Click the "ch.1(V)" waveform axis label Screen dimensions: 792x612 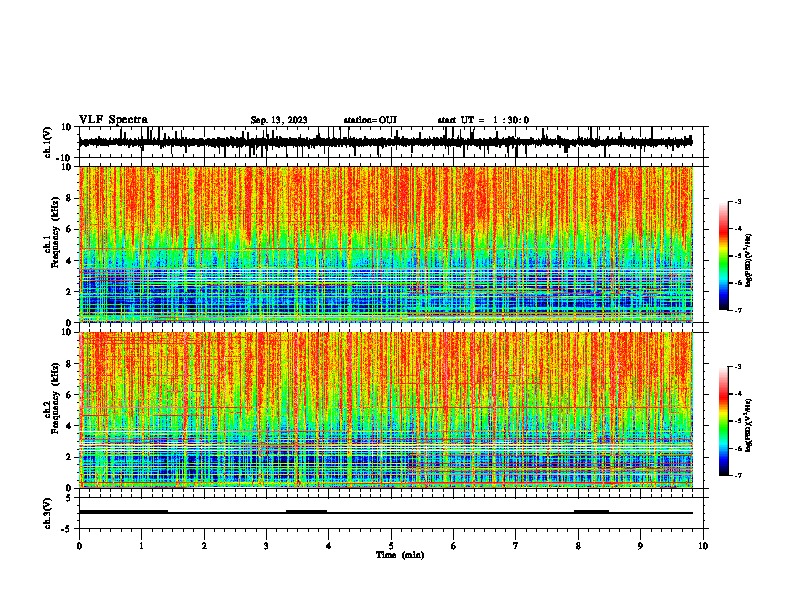pos(48,142)
